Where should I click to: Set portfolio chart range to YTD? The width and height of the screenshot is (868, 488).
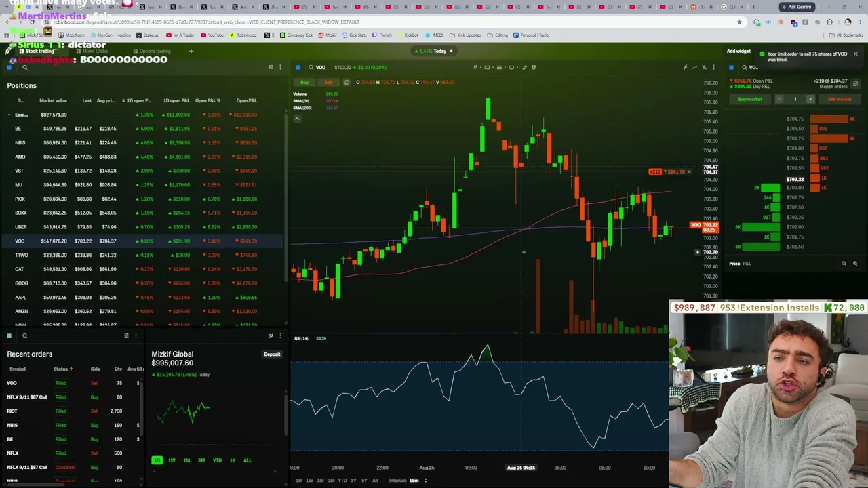tap(217, 460)
